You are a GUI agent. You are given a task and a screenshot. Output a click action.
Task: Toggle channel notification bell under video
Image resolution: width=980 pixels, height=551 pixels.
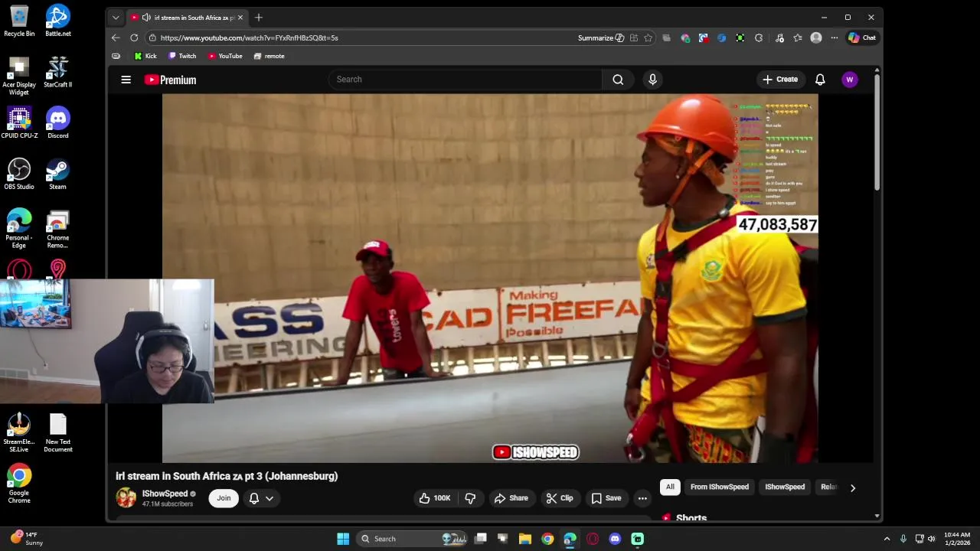254,498
